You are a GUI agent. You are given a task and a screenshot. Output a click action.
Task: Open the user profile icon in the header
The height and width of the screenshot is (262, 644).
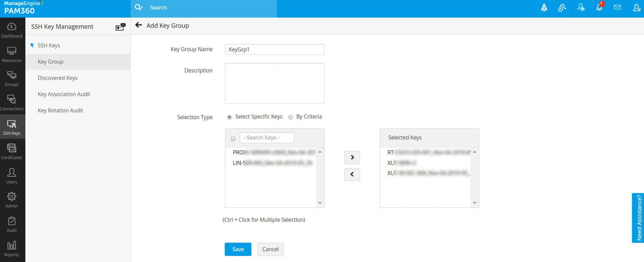[x=637, y=7]
